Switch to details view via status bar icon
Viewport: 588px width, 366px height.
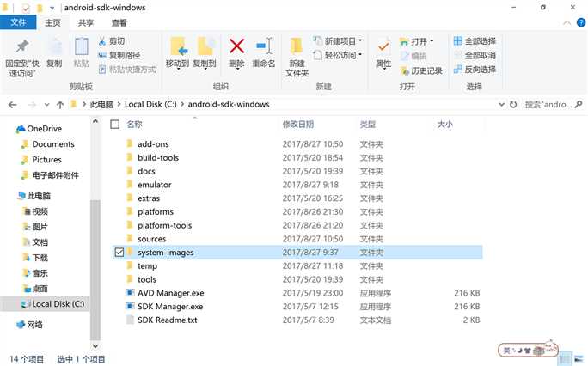click(565, 359)
